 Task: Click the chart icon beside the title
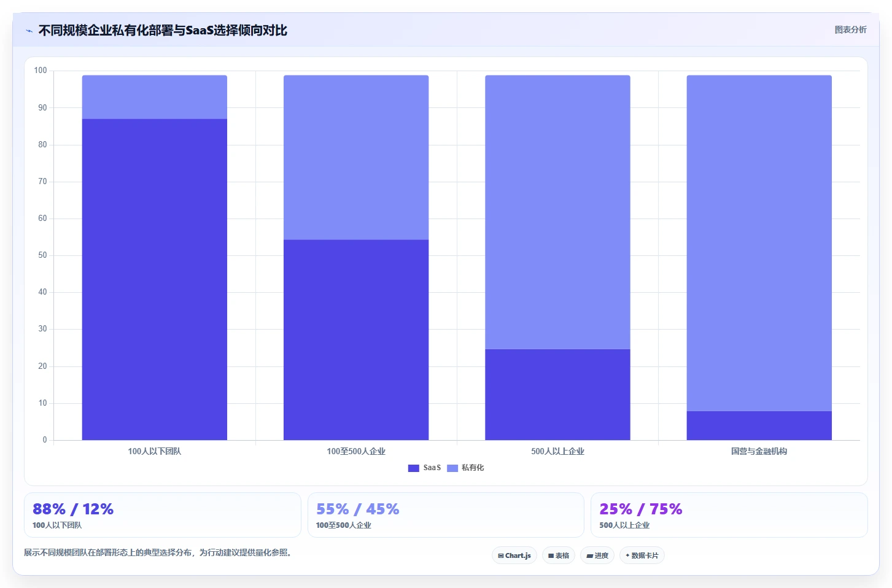click(29, 31)
